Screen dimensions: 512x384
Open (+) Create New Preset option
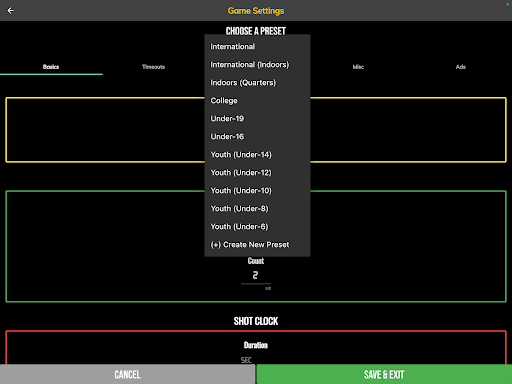coord(257,245)
